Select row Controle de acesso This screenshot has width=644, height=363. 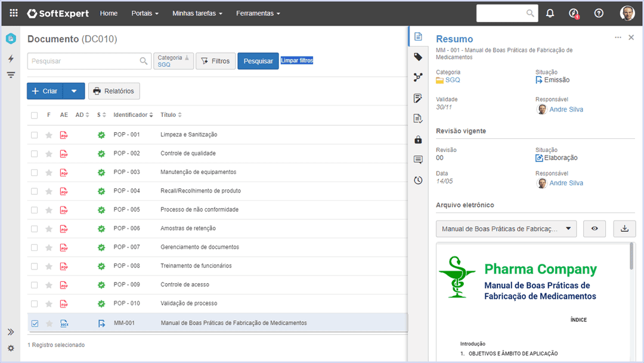click(x=218, y=285)
